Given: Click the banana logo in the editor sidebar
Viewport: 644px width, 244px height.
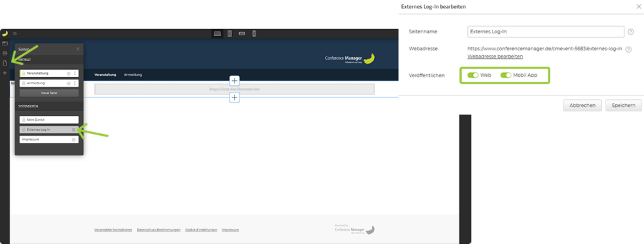Looking at the screenshot, I should pos(5,34).
